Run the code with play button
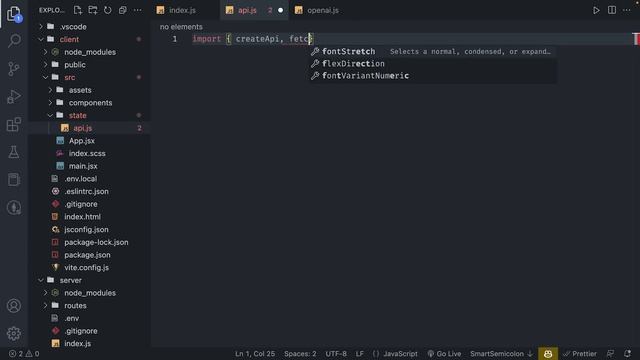This screenshot has width=640, height=360. pos(596,10)
